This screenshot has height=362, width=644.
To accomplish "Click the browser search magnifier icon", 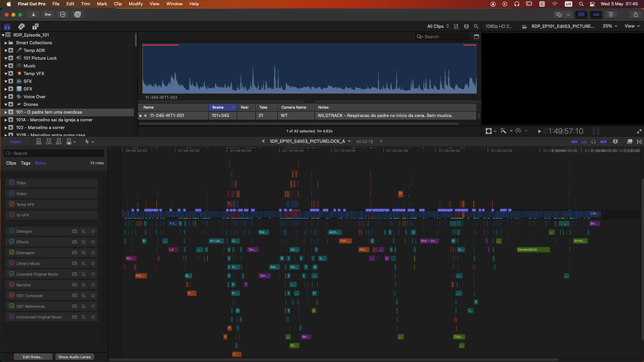I will [476, 26].
